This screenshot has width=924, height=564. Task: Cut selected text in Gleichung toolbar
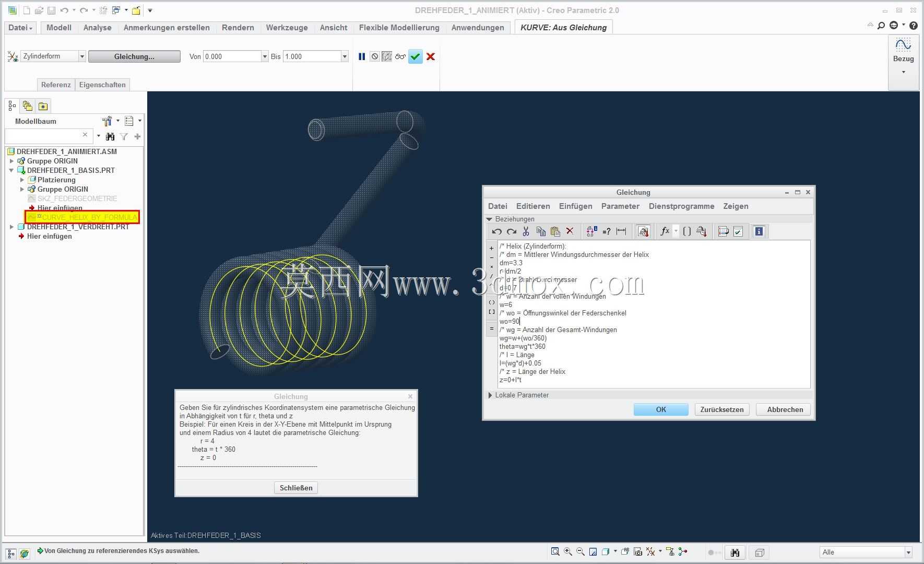(526, 231)
